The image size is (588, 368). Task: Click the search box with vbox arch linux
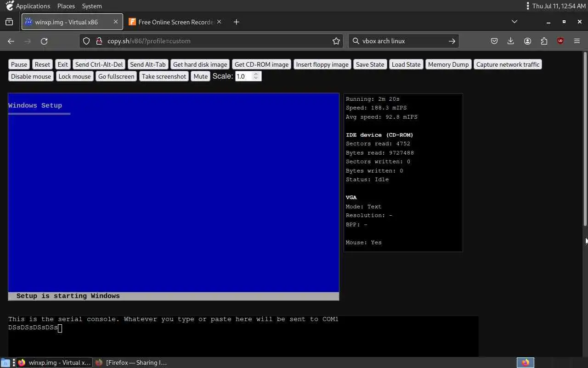[403, 41]
